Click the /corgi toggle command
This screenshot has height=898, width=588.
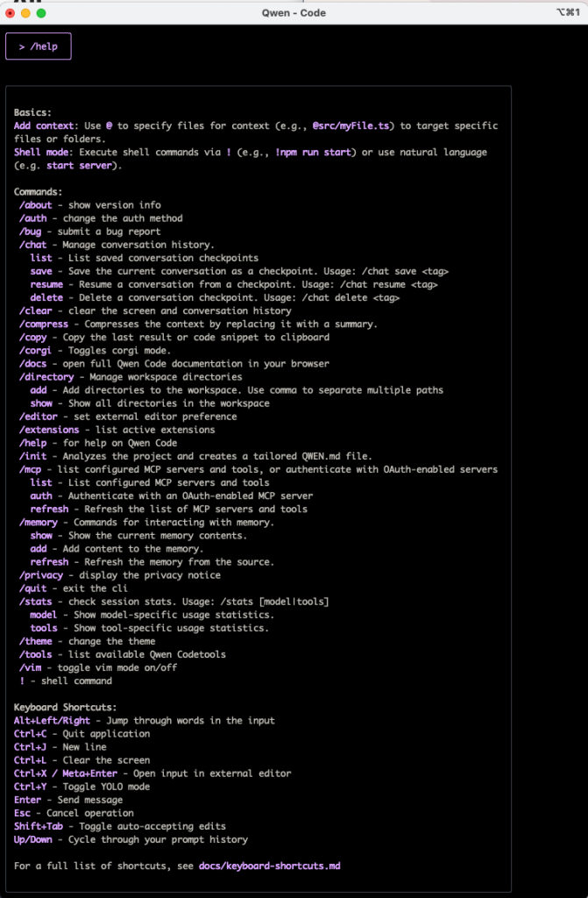tap(36, 351)
